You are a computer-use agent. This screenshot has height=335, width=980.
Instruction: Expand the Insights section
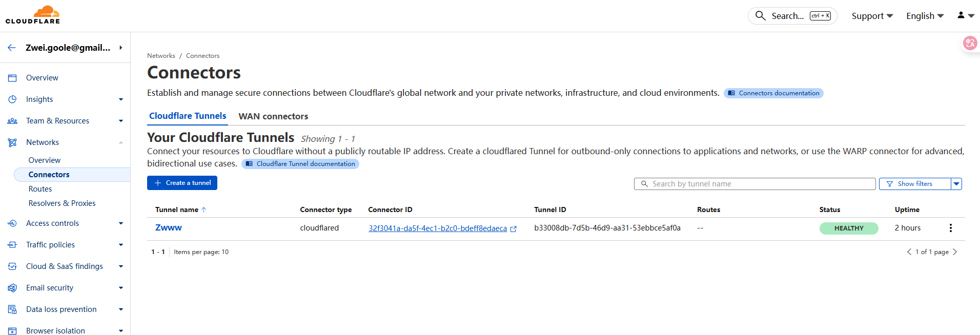(121, 99)
